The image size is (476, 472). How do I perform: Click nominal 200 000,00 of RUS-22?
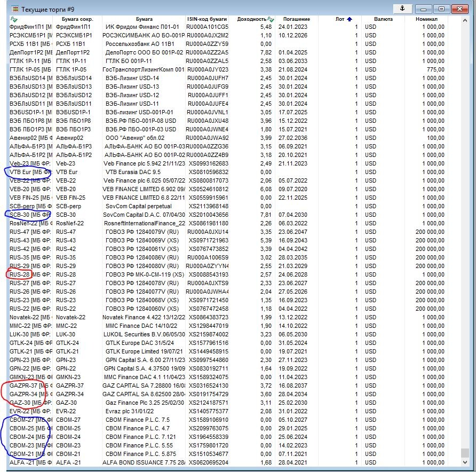(430, 309)
